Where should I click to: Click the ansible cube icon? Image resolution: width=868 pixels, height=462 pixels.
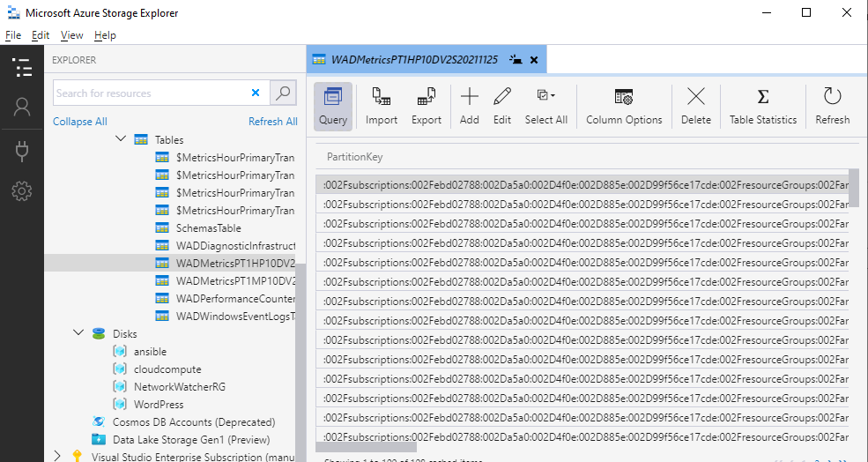(120, 351)
